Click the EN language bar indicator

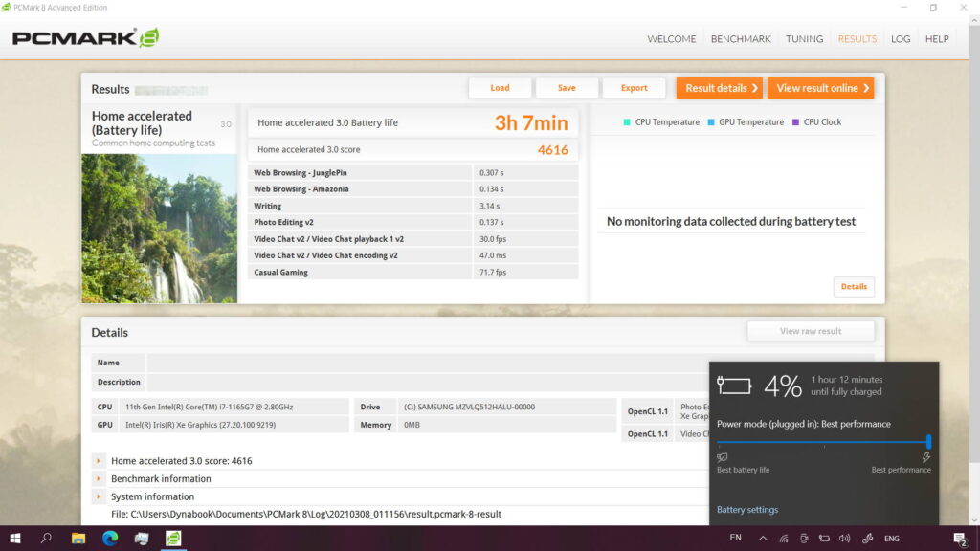(736, 538)
